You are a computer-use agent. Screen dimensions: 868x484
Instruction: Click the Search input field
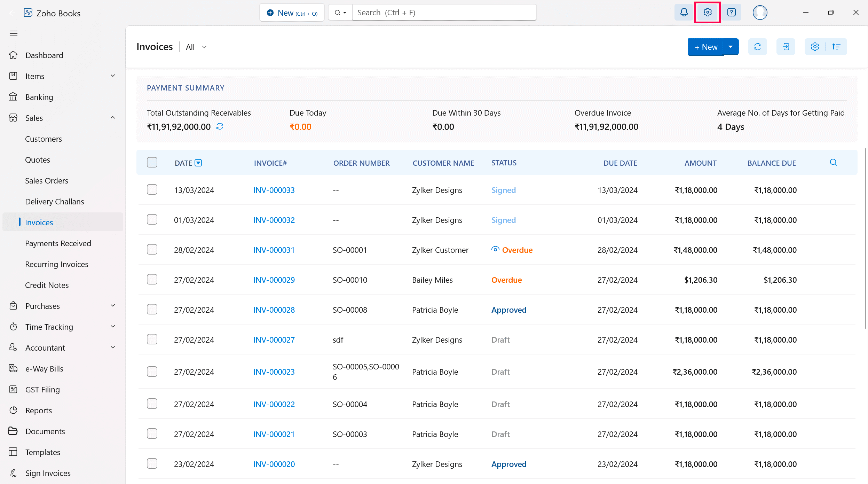tap(444, 13)
